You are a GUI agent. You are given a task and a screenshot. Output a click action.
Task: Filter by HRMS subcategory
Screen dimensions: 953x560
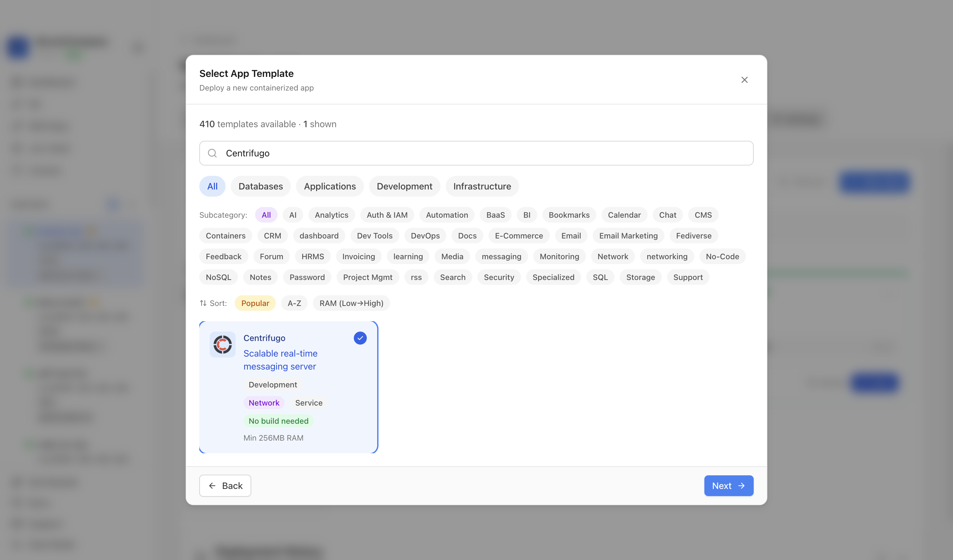[x=312, y=256]
